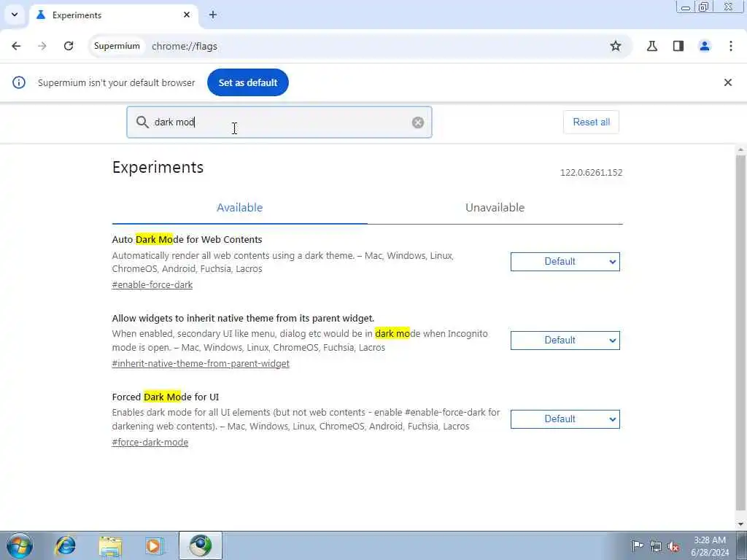
Task: Switch to the Available tab
Action: [239, 208]
